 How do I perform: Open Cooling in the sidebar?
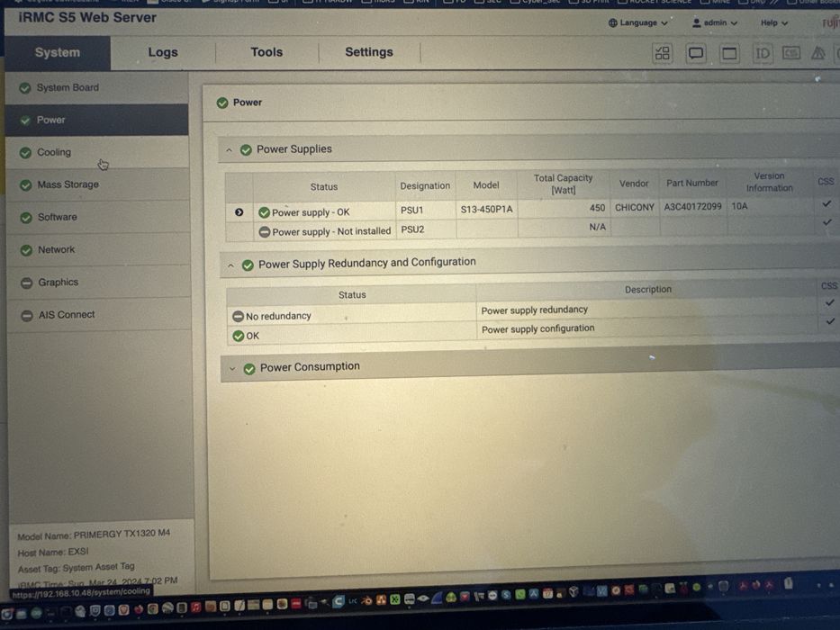click(97, 152)
